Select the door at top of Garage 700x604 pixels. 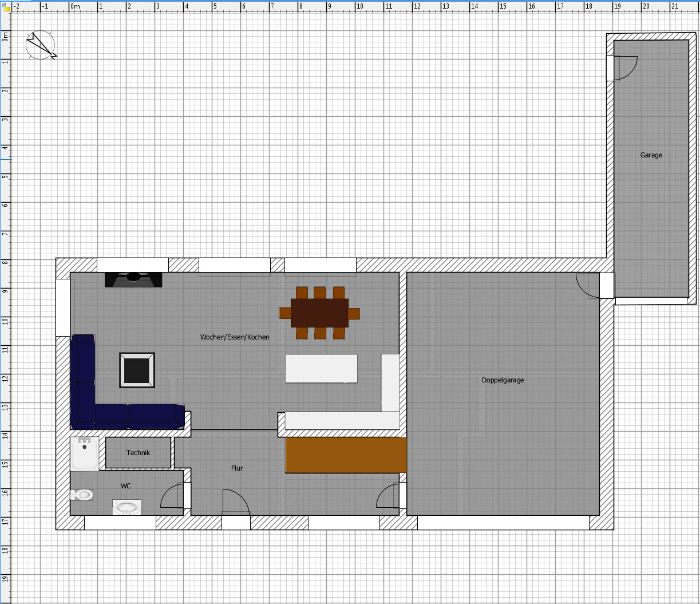(x=624, y=68)
